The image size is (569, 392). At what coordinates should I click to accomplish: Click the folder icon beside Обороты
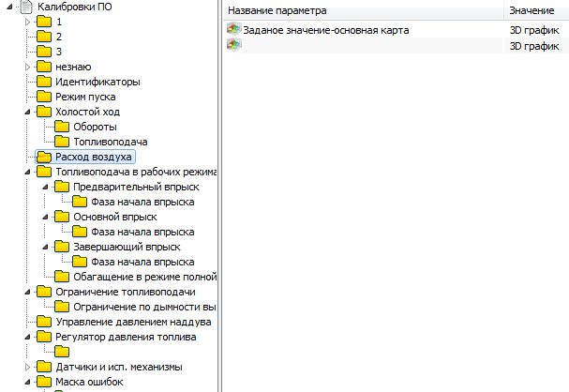point(62,127)
